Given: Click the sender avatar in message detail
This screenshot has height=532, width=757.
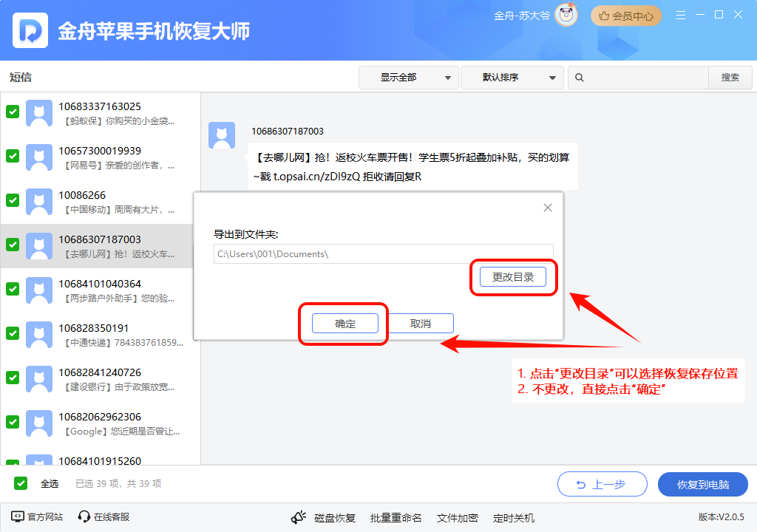Looking at the screenshot, I should [222, 135].
